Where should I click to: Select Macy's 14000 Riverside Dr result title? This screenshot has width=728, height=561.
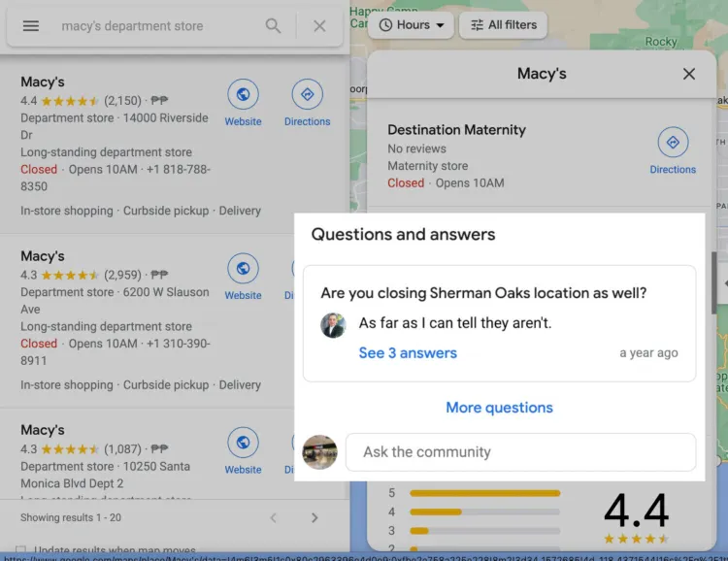tap(43, 82)
